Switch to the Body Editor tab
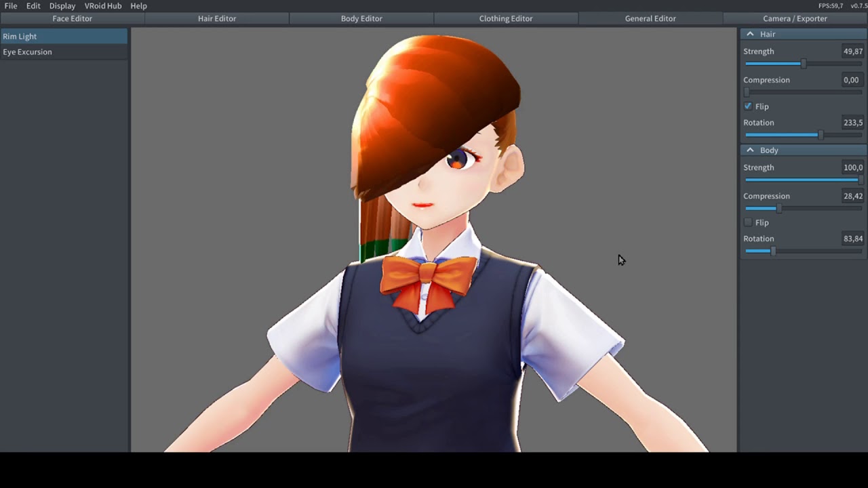The width and height of the screenshot is (868, 488). click(361, 18)
